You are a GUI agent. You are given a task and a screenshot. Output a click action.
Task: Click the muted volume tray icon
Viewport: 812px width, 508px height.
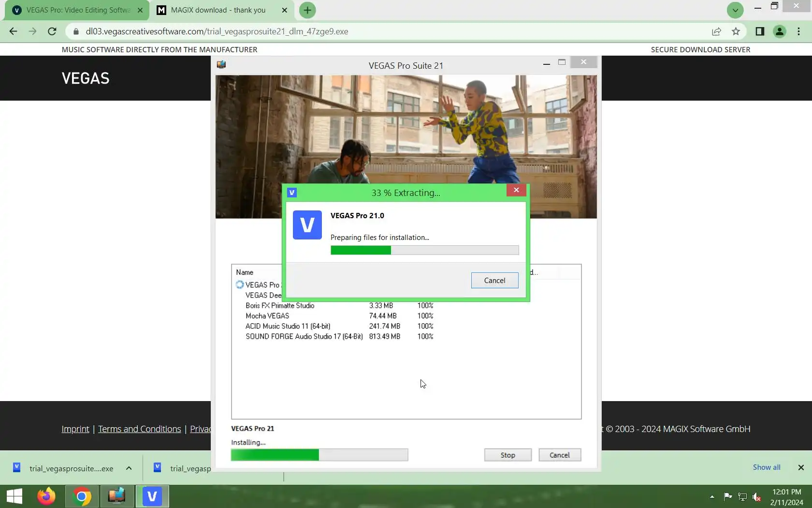click(x=757, y=497)
